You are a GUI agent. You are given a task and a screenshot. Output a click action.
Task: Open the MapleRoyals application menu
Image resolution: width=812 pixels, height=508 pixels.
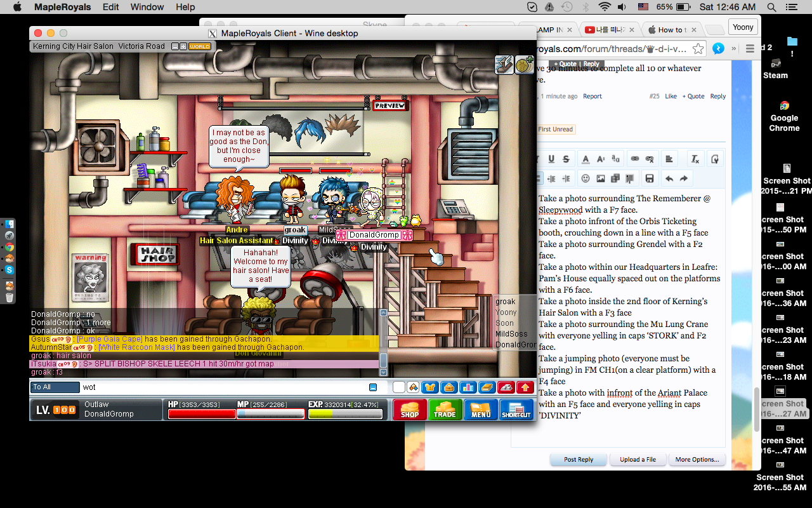pos(62,7)
